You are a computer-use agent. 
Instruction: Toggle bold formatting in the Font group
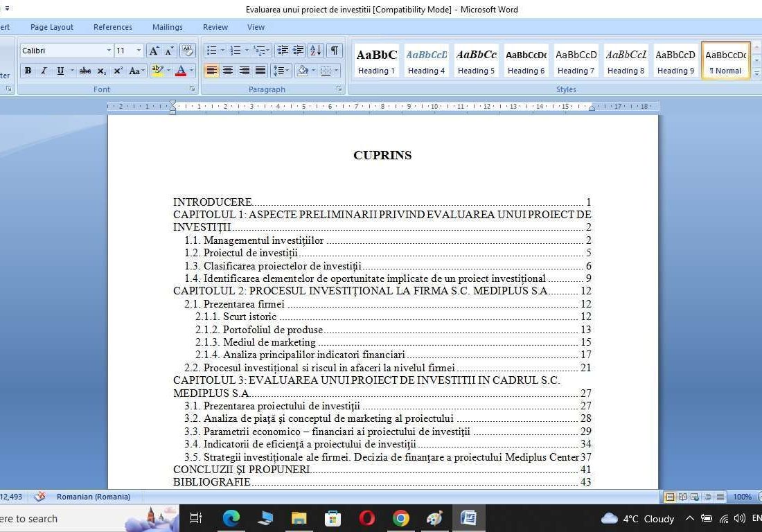(x=28, y=71)
